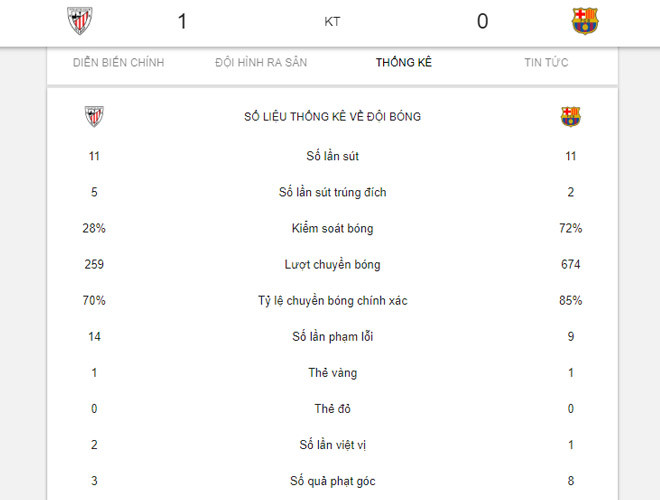The width and height of the screenshot is (660, 500).
Task: Click the Kiểm soát bóng stat label
Action: coord(332,228)
